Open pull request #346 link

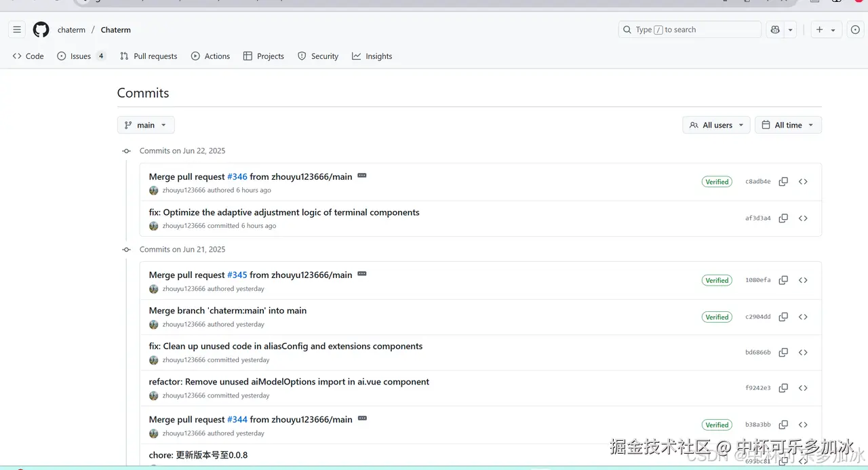[237, 177]
